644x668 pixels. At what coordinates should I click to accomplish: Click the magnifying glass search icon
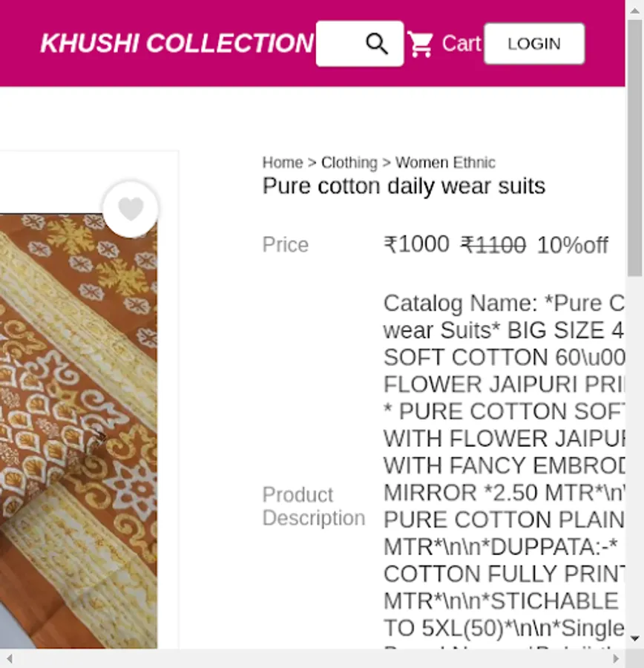coord(377,44)
